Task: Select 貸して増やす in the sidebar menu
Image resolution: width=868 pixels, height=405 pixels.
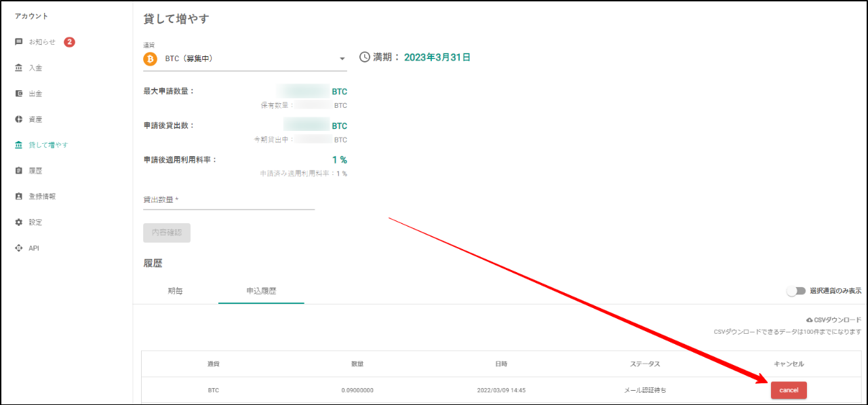Action: [48, 145]
